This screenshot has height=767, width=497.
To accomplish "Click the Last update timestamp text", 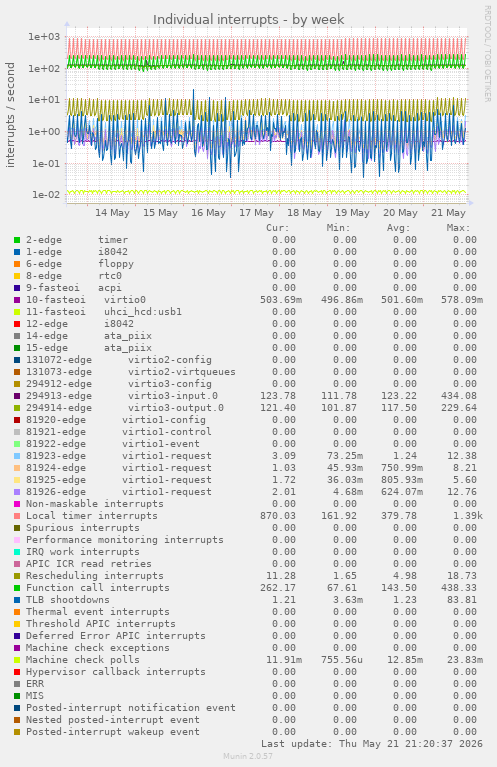I will pos(372,744).
